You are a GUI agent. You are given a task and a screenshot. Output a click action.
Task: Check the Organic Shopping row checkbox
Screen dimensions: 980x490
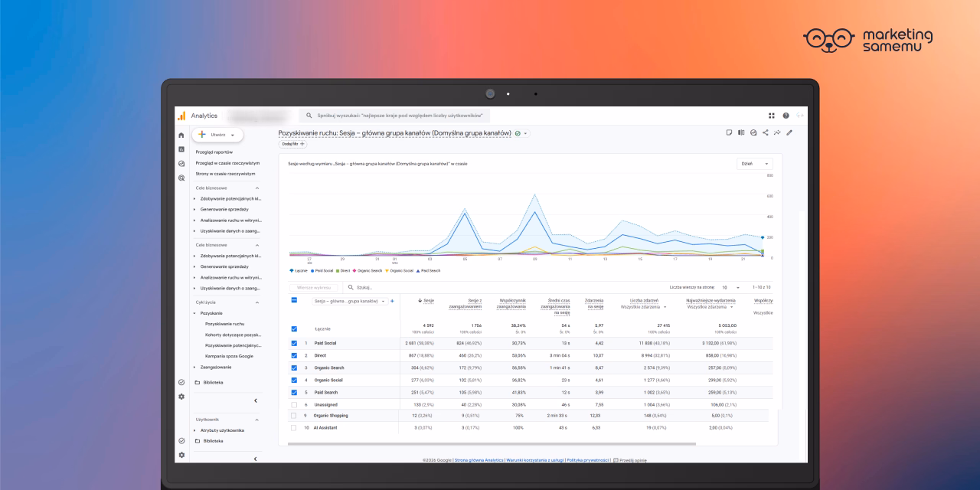[294, 416]
